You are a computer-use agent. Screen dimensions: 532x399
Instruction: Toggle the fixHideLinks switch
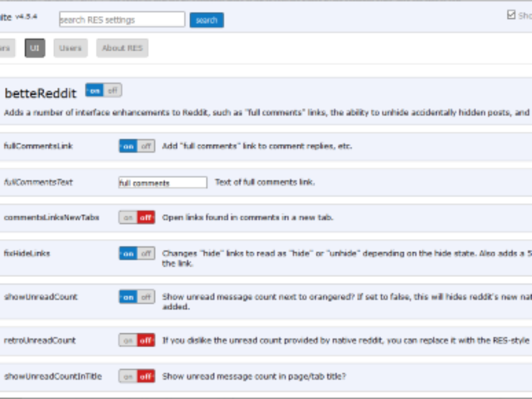137,253
